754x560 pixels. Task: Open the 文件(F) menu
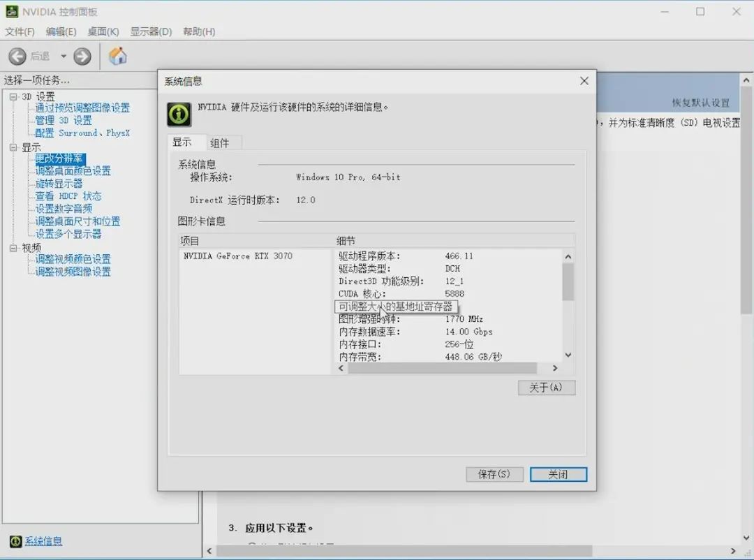point(20,31)
